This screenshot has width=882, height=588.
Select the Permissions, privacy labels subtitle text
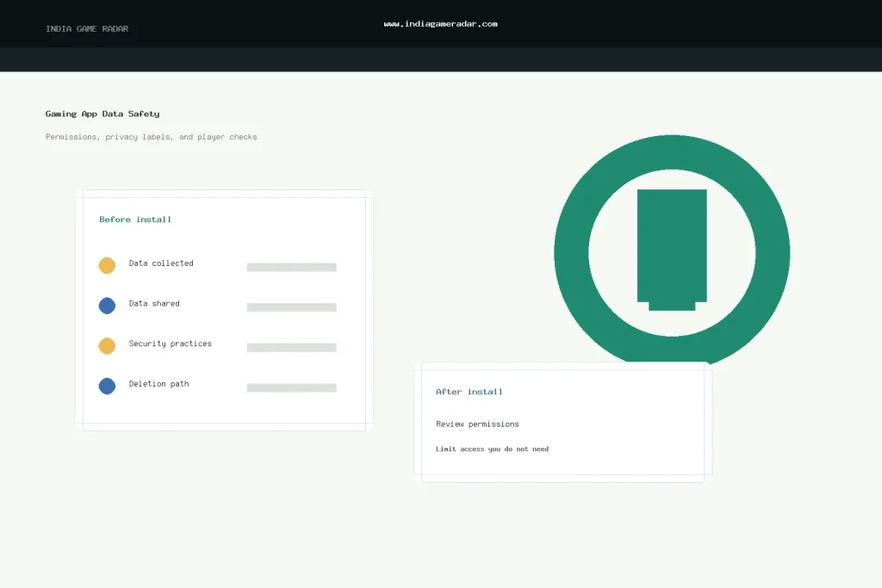(152, 137)
